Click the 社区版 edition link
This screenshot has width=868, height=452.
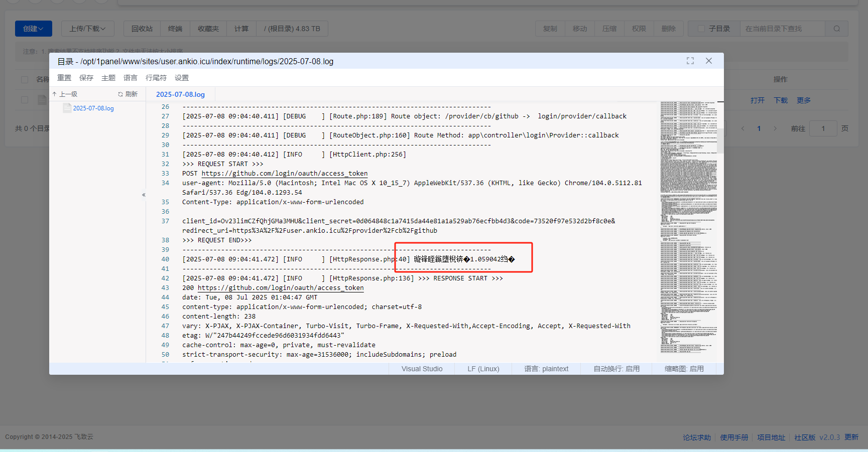click(805, 437)
